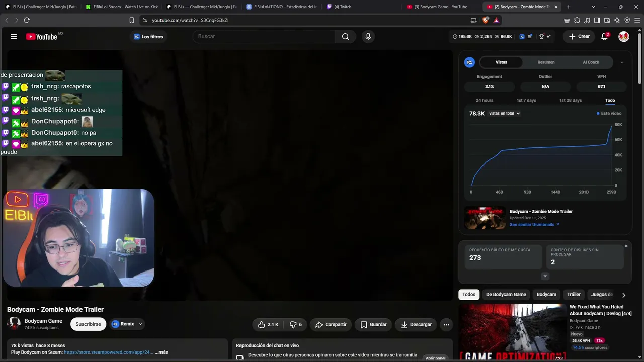Open the Brave Rewards triangle icon
644x362 pixels.
[x=496, y=20]
